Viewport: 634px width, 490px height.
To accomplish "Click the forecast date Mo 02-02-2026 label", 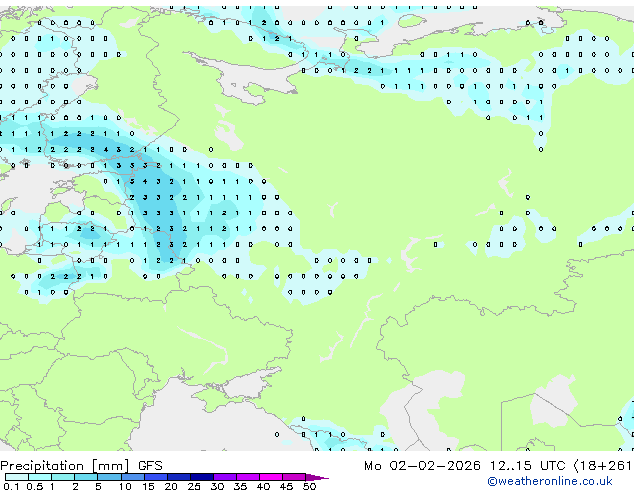I will (x=423, y=466).
